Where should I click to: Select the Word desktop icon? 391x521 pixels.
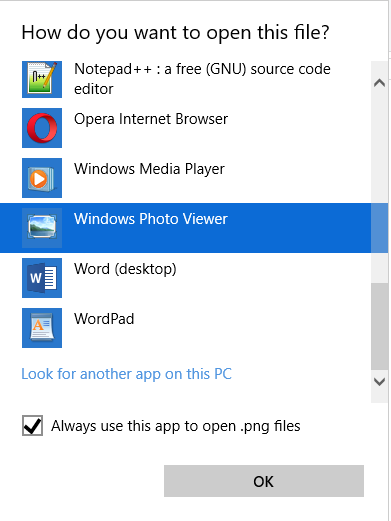pos(42,278)
